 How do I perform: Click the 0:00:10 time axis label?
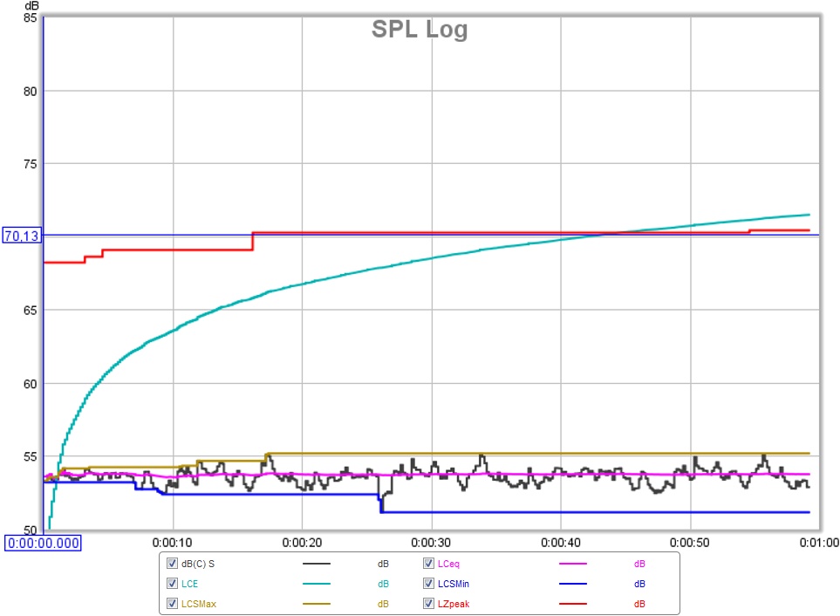(x=173, y=544)
